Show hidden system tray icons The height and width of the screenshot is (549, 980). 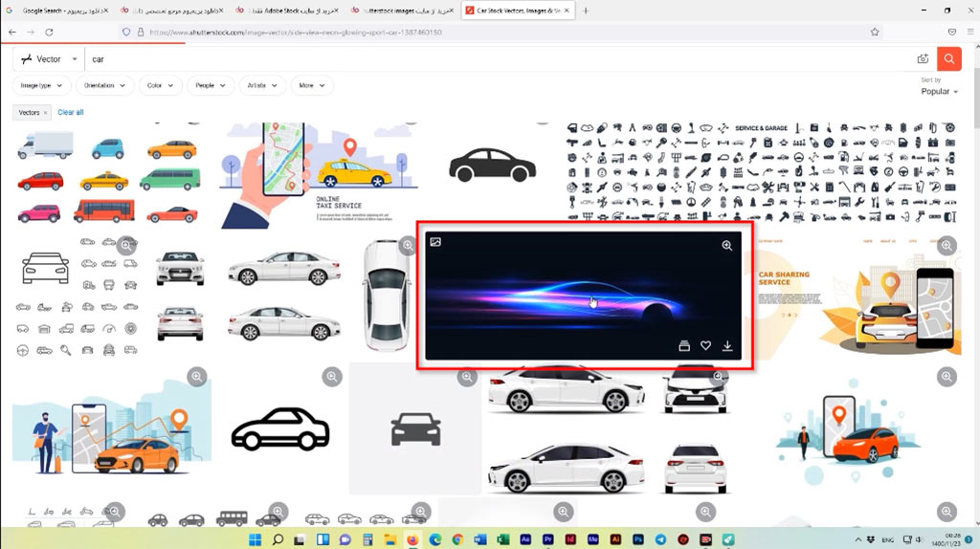(857, 539)
